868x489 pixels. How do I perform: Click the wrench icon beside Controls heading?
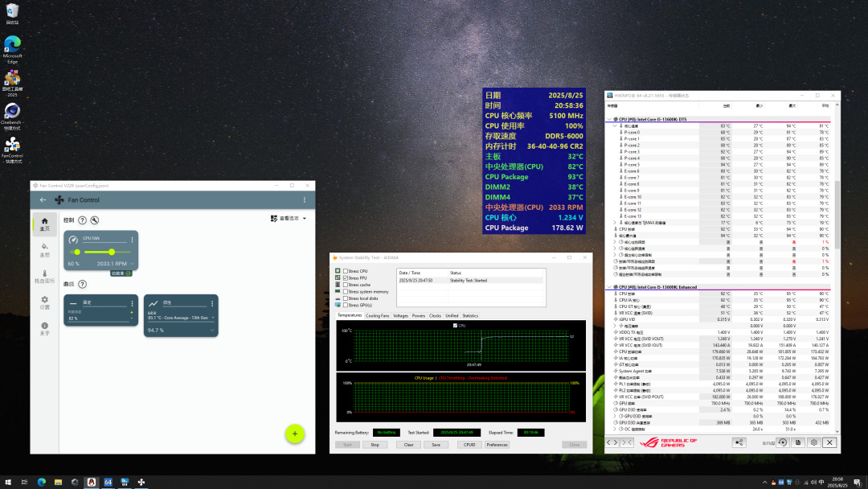[x=95, y=220]
